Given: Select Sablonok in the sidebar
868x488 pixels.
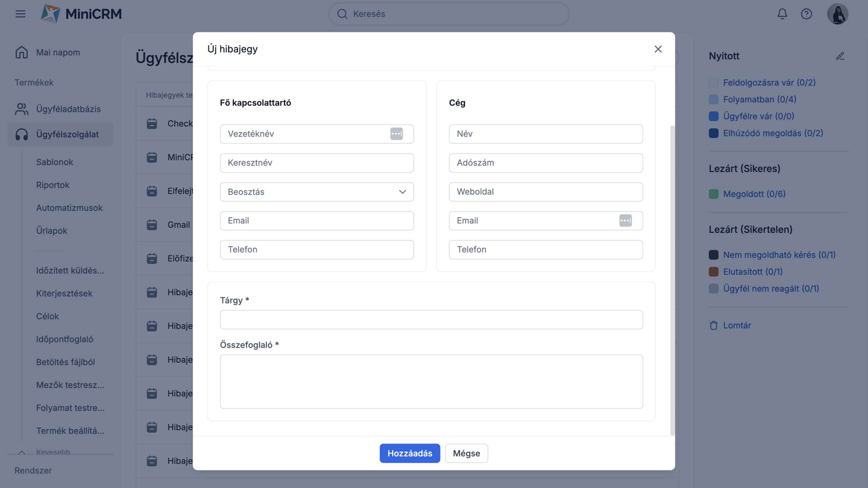Looking at the screenshot, I should [55, 162].
